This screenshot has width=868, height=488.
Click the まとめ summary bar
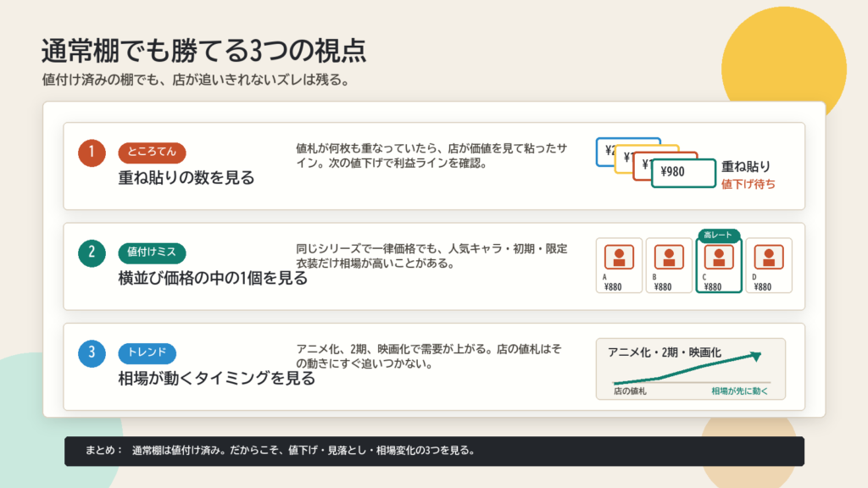pyautogui.click(x=434, y=451)
